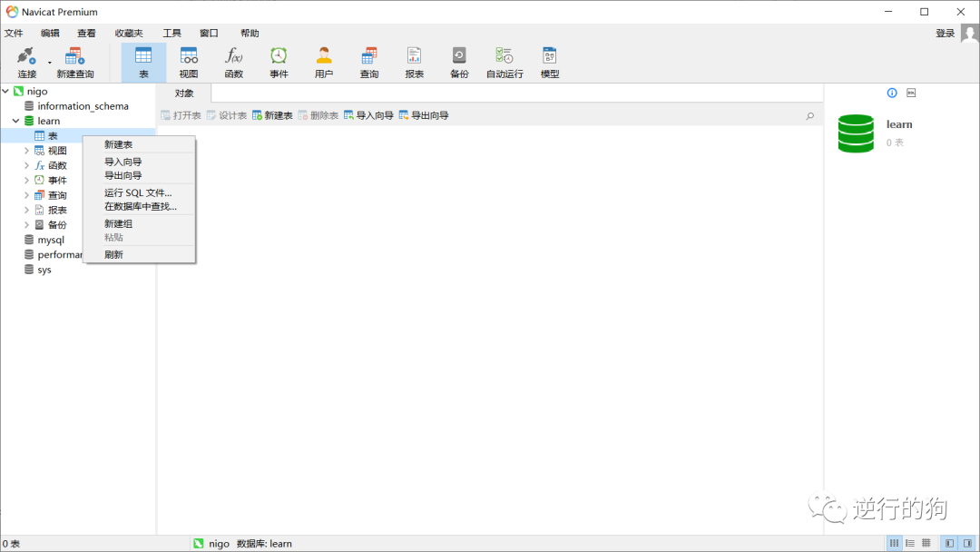
Task: Select the Backup (备份) toolbar icon
Action: pyautogui.click(x=459, y=63)
